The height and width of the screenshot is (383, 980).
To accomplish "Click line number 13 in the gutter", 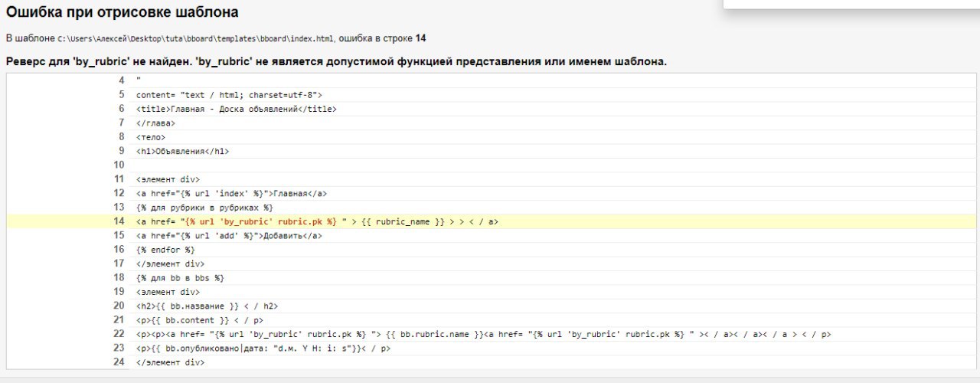I will [119, 207].
